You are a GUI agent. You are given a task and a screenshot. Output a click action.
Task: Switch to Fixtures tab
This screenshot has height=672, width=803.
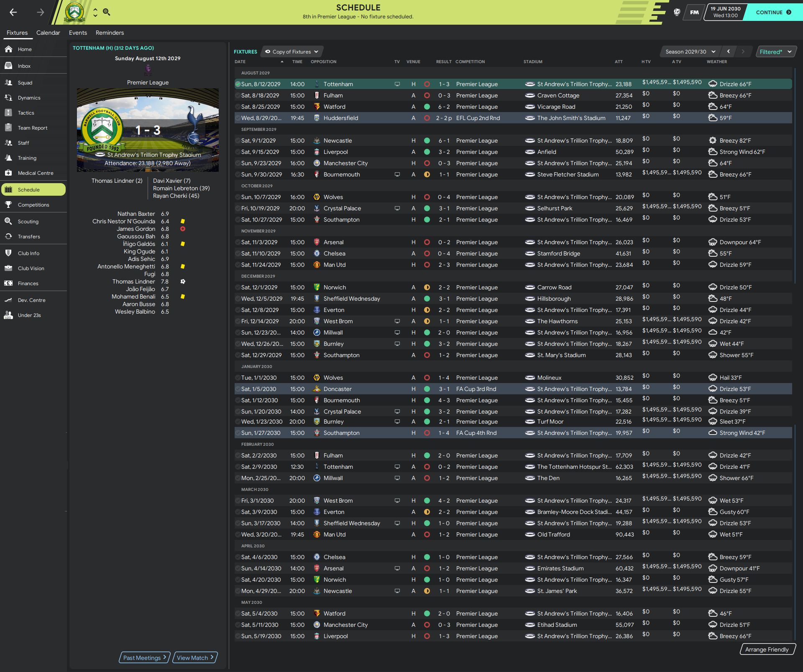(x=17, y=33)
